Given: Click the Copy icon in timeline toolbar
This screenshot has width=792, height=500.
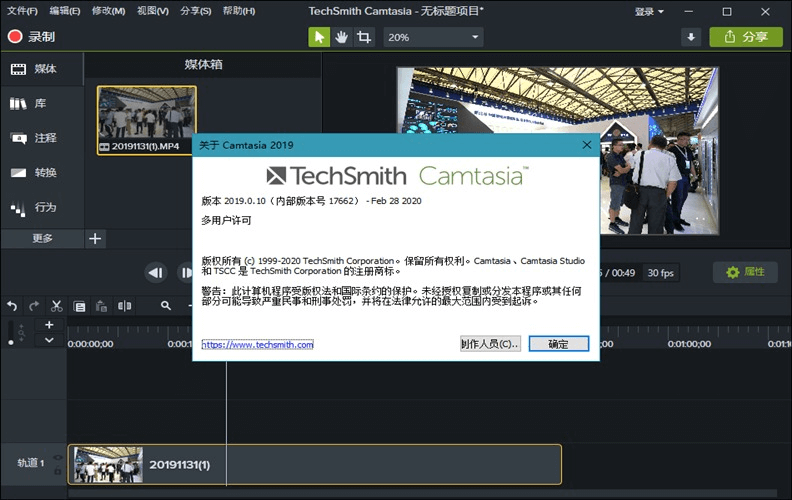Looking at the screenshot, I should tap(79, 306).
